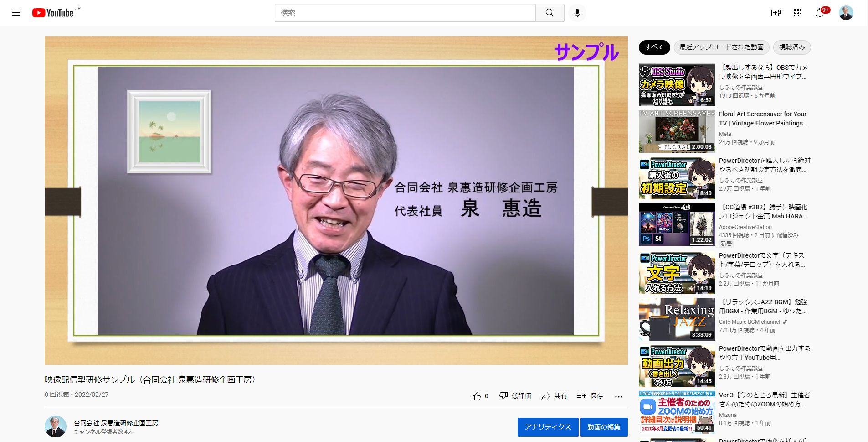Open the account avatar menu
The width and height of the screenshot is (868, 442).
coord(846,13)
